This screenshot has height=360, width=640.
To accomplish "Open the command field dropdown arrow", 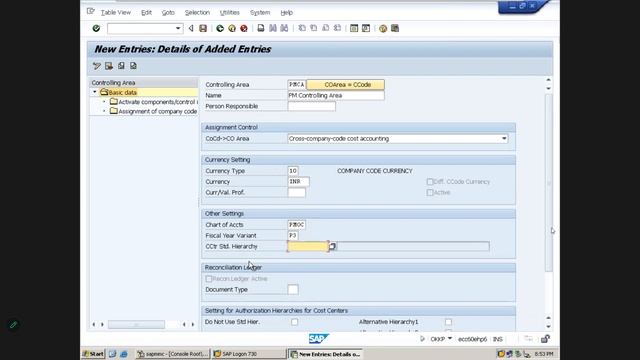I will click(x=178, y=28).
